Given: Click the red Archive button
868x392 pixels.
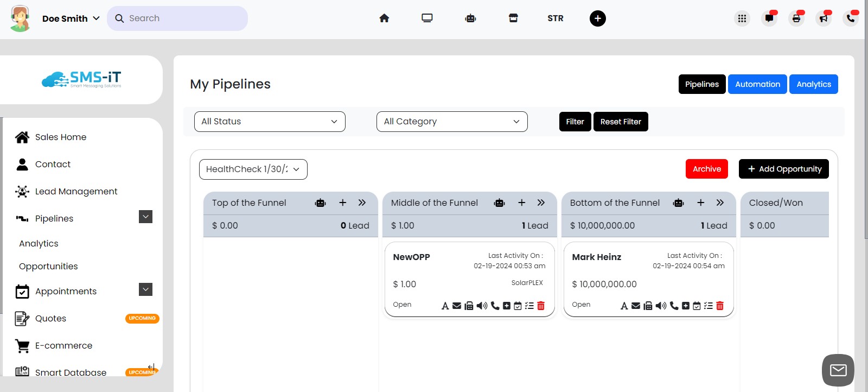Looking at the screenshot, I should [706, 169].
